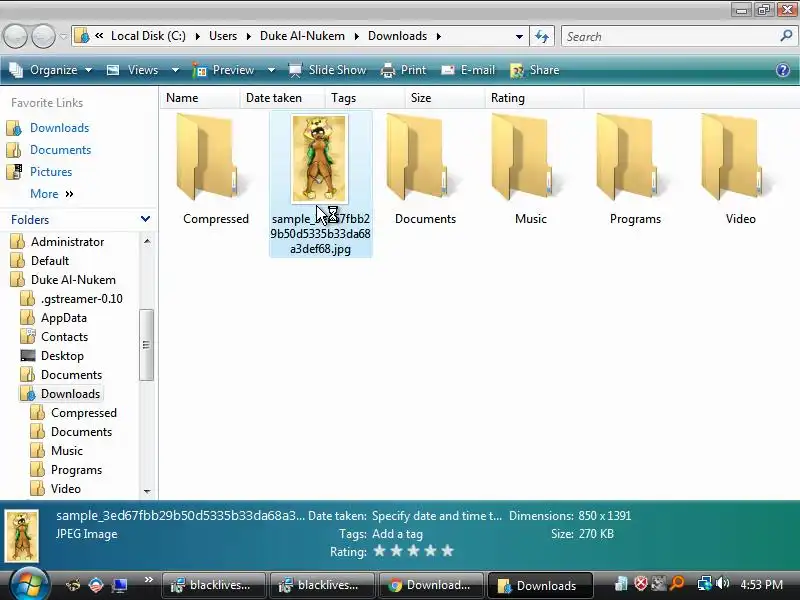Image resolution: width=800 pixels, height=600 pixels.
Task: Click the Preview toolbar button
Action: tap(223, 70)
